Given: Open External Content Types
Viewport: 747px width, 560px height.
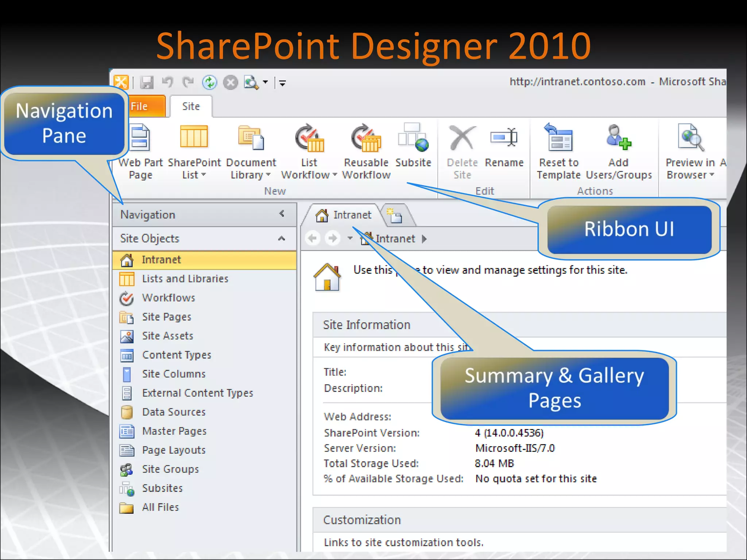Looking at the screenshot, I should [x=204, y=393].
